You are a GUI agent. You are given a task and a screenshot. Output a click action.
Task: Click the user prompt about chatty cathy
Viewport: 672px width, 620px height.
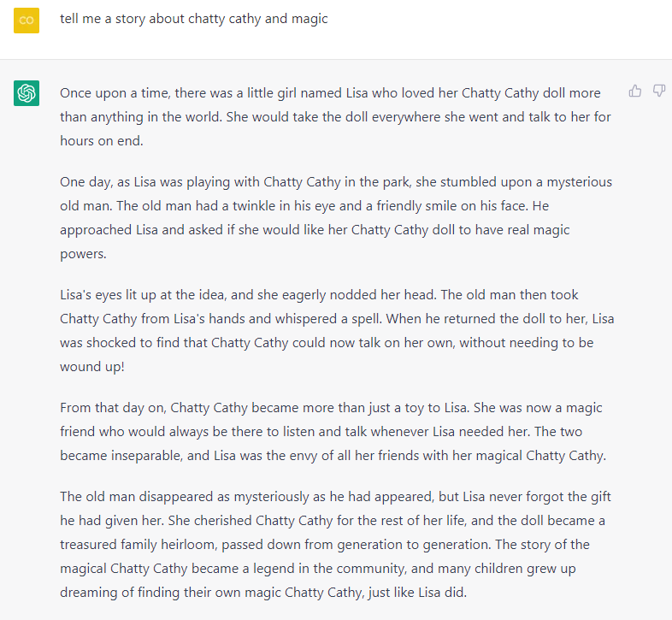tap(193, 19)
